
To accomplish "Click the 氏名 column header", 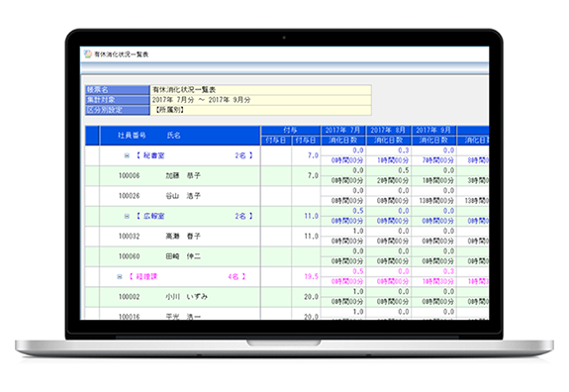I will tap(174, 136).
